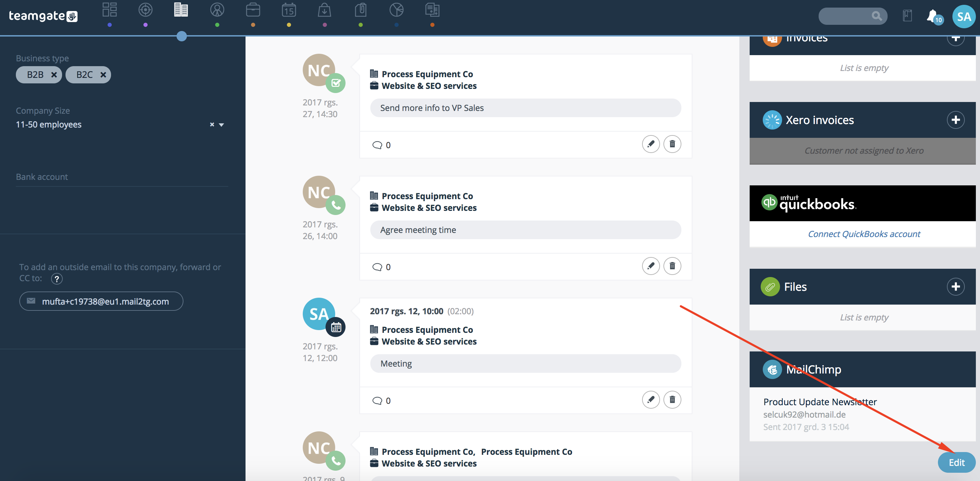Open the deals briefcase icon

(253, 10)
